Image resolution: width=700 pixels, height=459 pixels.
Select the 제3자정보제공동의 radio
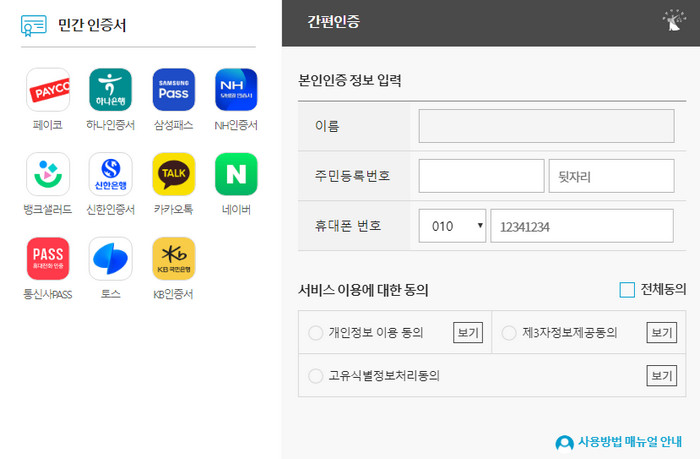(509, 333)
